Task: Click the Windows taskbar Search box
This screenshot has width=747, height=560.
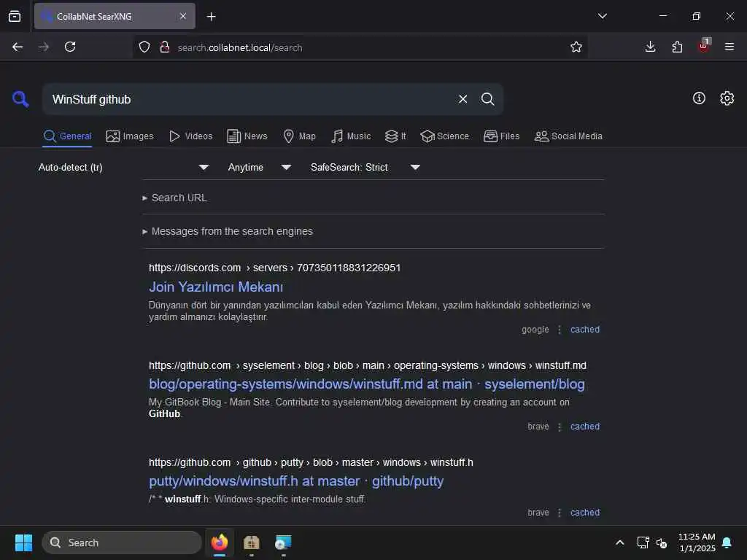Action: point(122,542)
